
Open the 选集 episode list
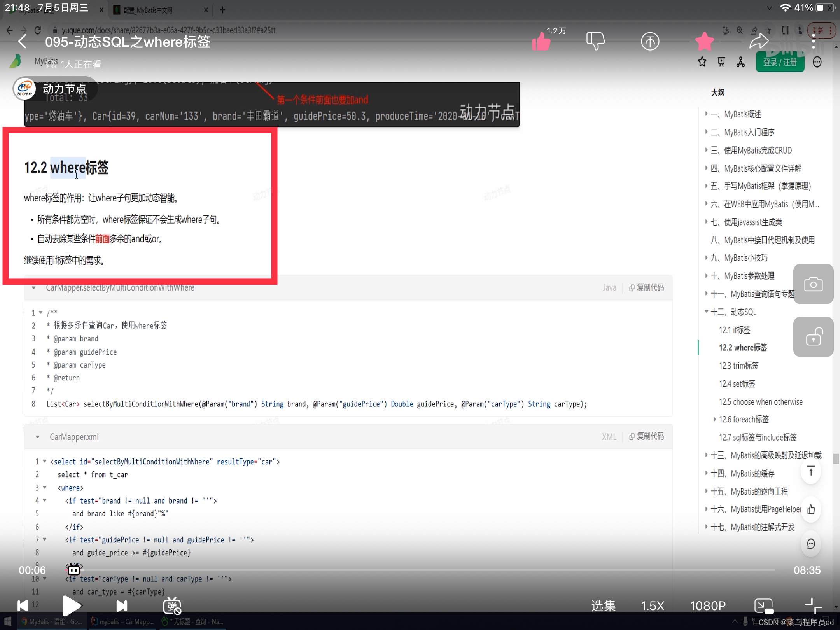(x=603, y=605)
